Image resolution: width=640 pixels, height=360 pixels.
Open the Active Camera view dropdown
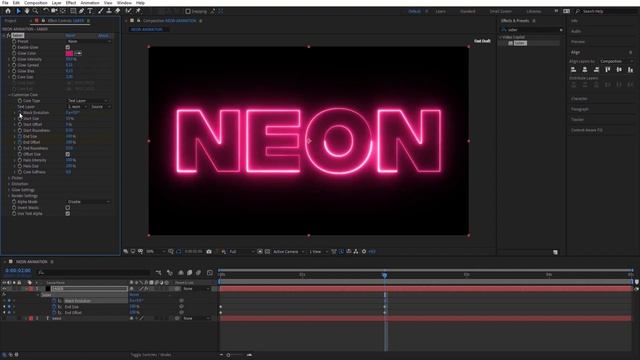click(x=289, y=251)
